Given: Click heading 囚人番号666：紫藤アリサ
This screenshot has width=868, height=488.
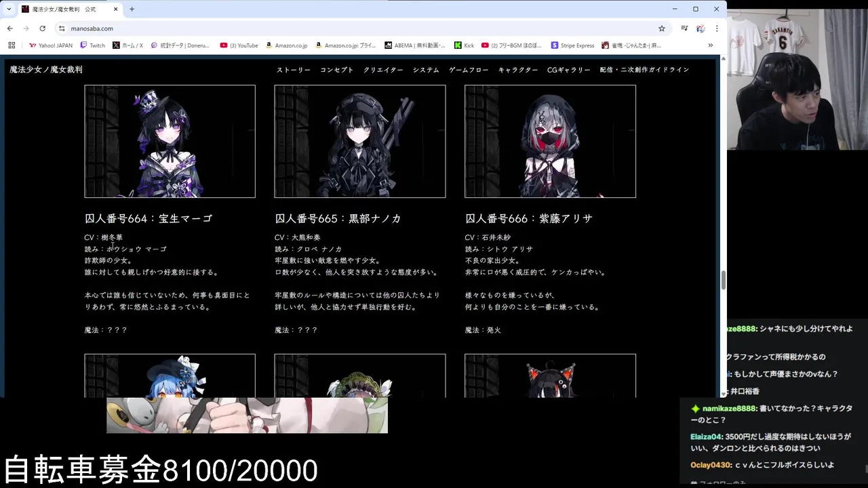Looking at the screenshot, I should pyautogui.click(x=529, y=218).
